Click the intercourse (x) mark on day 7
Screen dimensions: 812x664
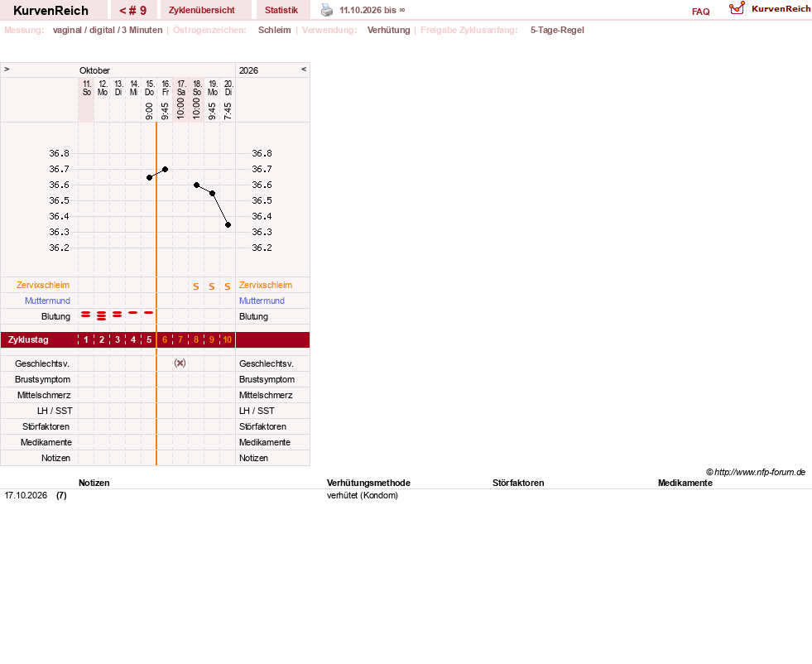180,363
